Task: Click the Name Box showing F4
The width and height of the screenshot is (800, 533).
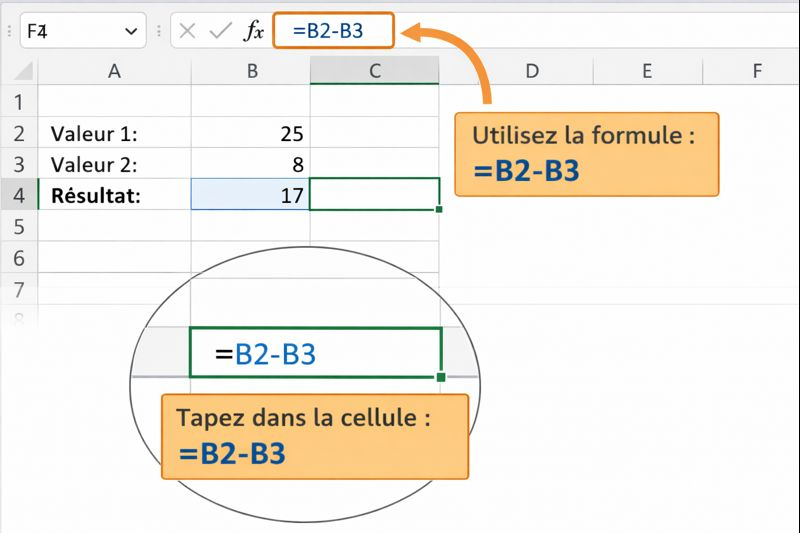Action: (x=70, y=31)
